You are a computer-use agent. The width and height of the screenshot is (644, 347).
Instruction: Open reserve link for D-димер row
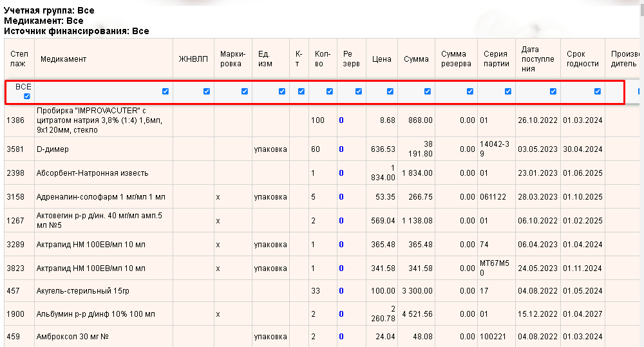tap(341, 149)
